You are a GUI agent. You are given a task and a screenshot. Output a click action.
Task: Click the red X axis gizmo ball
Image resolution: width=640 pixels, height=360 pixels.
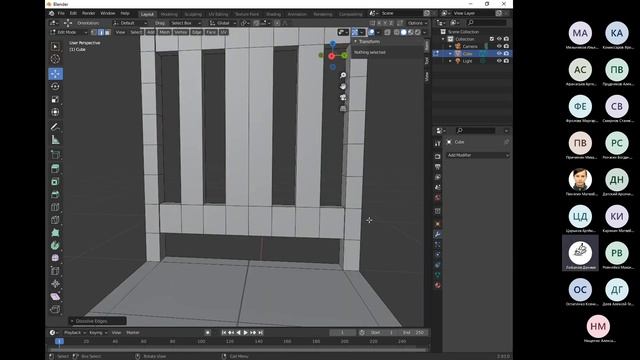pos(331,56)
